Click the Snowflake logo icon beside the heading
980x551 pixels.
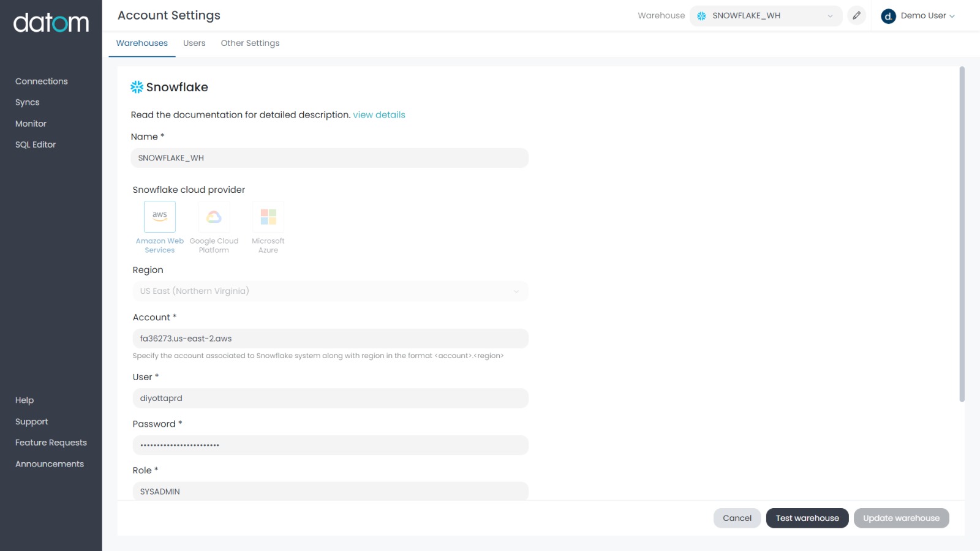click(137, 87)
